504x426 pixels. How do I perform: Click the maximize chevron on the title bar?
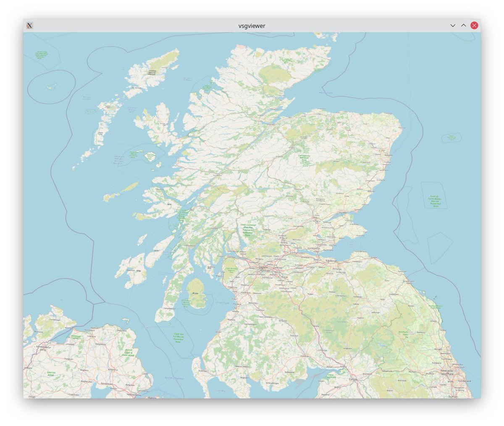tap(463, 26)
